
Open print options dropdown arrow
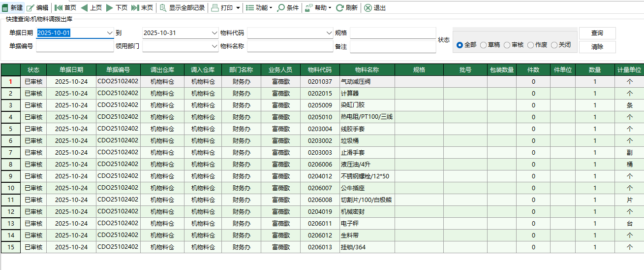pyautogui.click(x=238, y=8)
